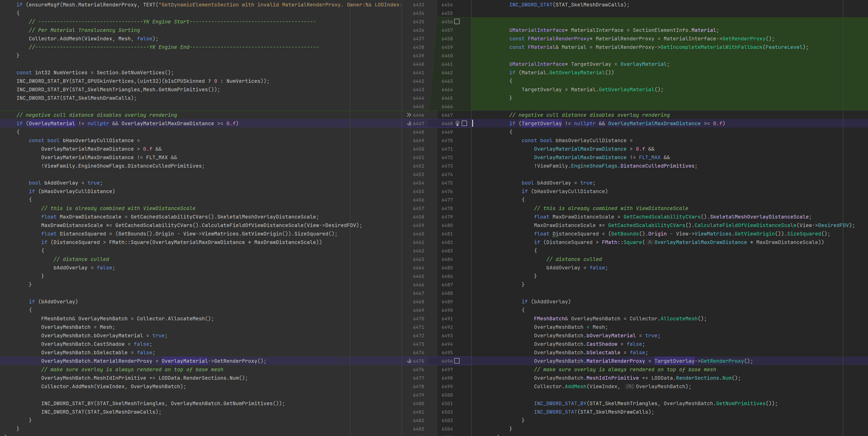Tick the include-change checkbox at line 6456
This screenshot has height=436, width=868.
pyautogui.click(x=457, y=22)
